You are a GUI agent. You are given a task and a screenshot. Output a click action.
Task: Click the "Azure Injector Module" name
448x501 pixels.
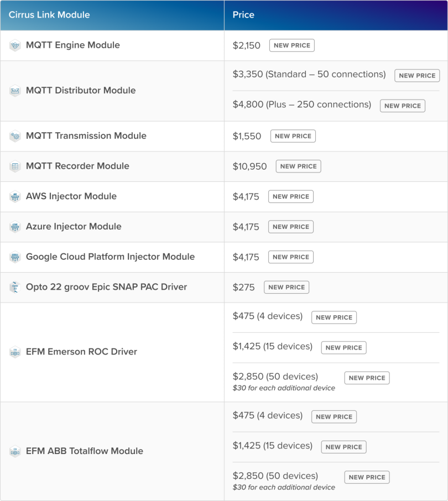74,227
